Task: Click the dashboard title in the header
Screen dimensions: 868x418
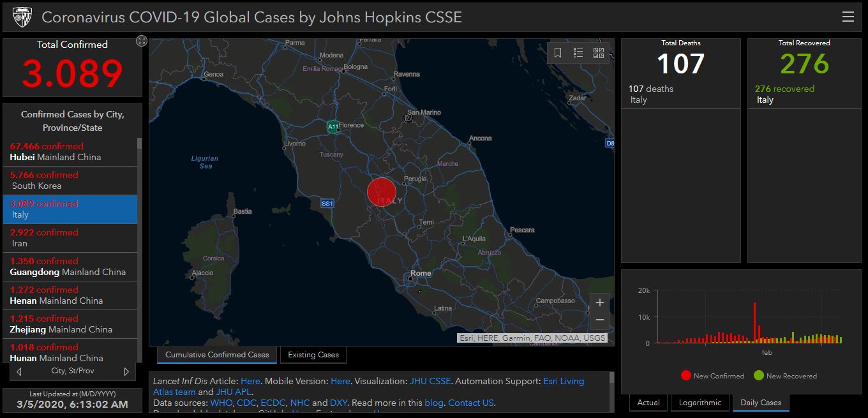Action: point(251,17)
